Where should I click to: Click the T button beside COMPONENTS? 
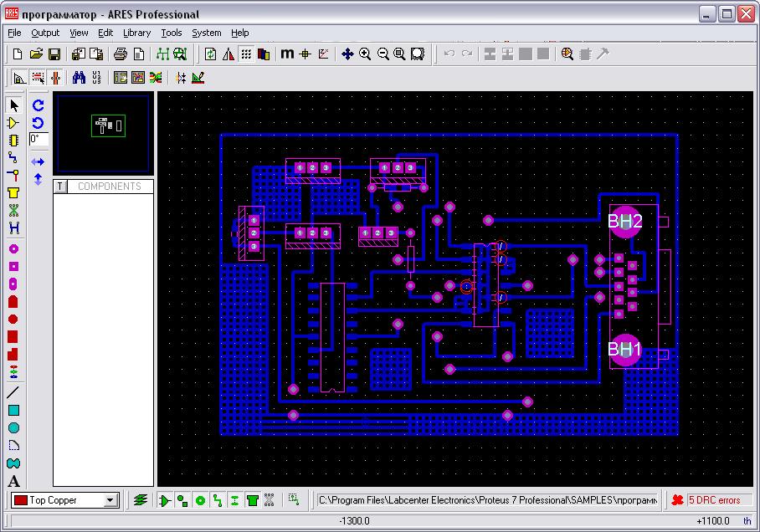[x=60, y=187]
